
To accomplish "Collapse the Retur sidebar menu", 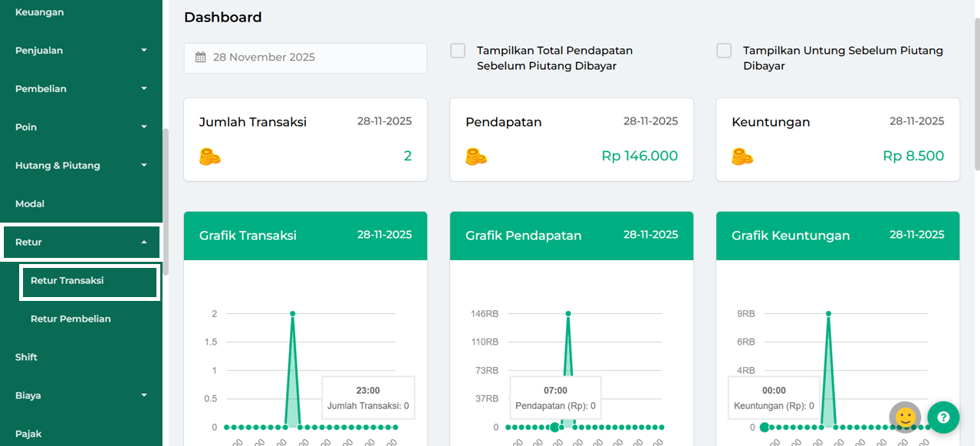I will (81, 243).
